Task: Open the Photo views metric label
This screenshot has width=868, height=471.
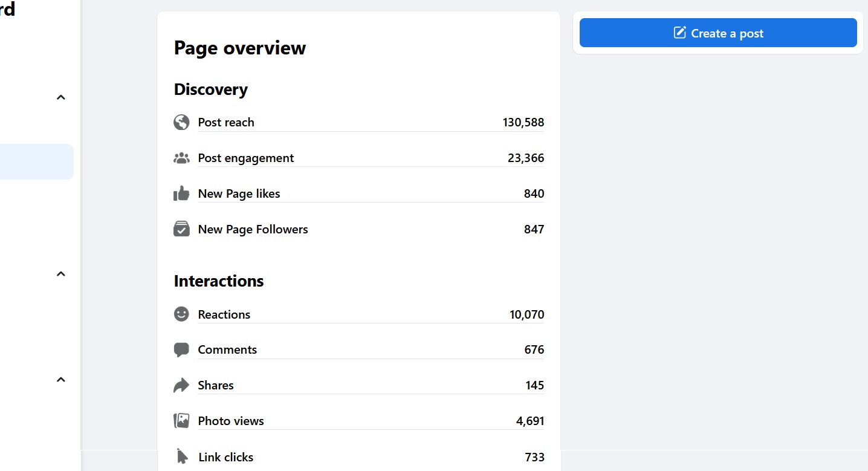Action: [x=231, y=421]
